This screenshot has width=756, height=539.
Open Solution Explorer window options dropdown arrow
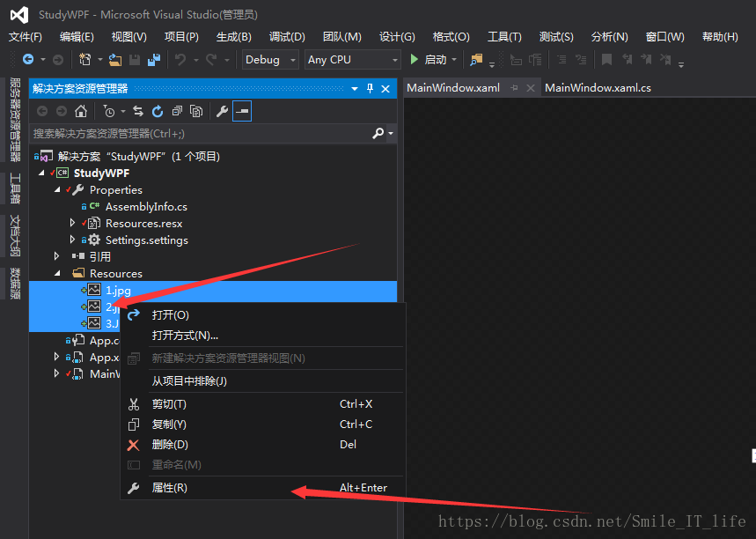point(355,89)
